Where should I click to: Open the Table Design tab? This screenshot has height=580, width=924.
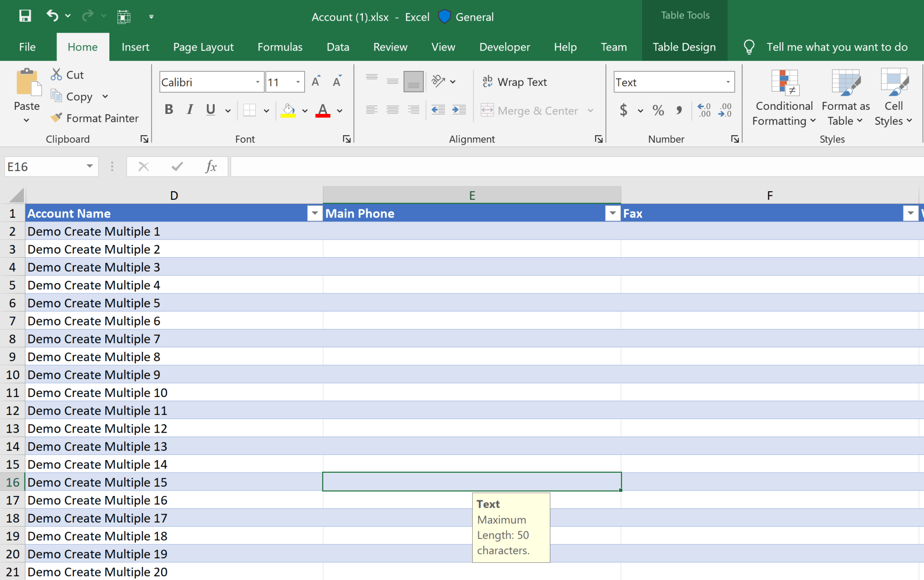tap(684, 47)
